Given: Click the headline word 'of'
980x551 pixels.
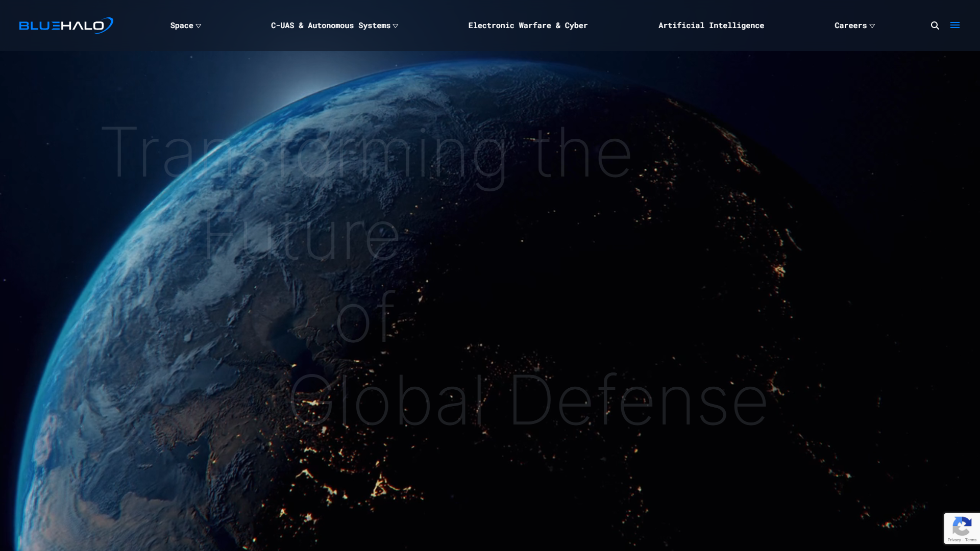Looking at the screenshot, I should click(x=364, y=319).
